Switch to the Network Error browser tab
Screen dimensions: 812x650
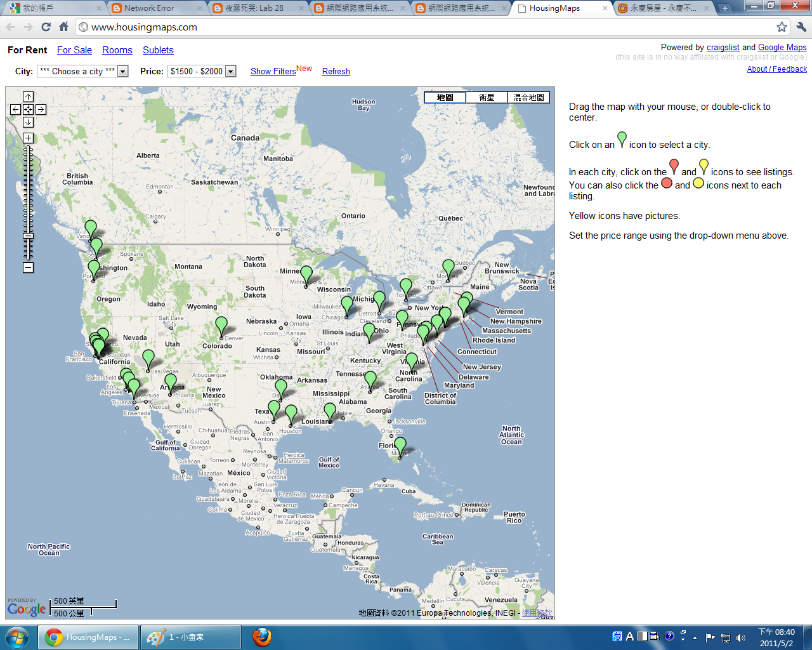(x=155, y=8)
